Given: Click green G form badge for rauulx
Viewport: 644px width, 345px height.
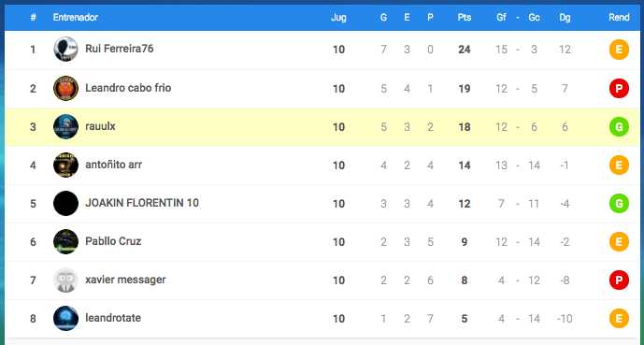Looking at the screenshot, I should (619, 127).
